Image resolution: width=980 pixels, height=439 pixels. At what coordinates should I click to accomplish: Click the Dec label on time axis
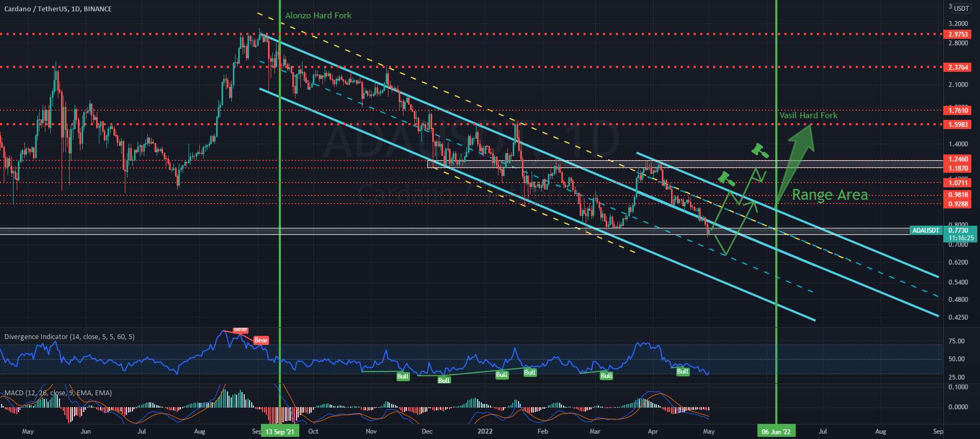coord(427,431)
